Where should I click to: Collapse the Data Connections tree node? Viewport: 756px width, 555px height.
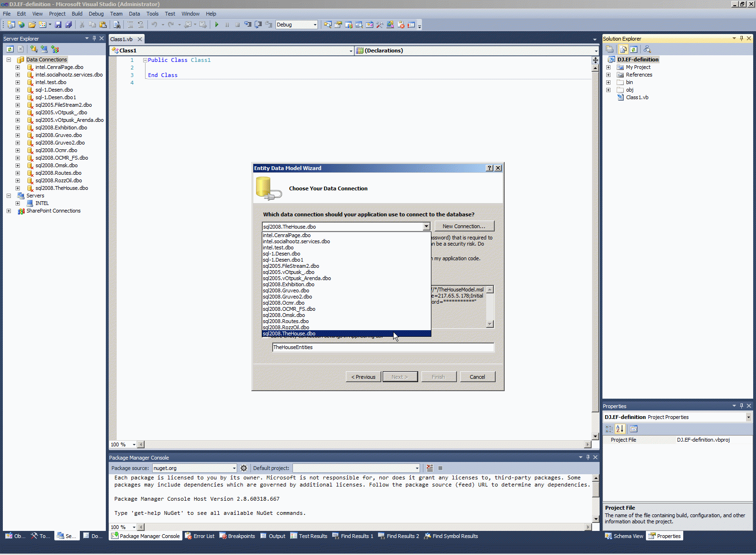click(9, 60)
